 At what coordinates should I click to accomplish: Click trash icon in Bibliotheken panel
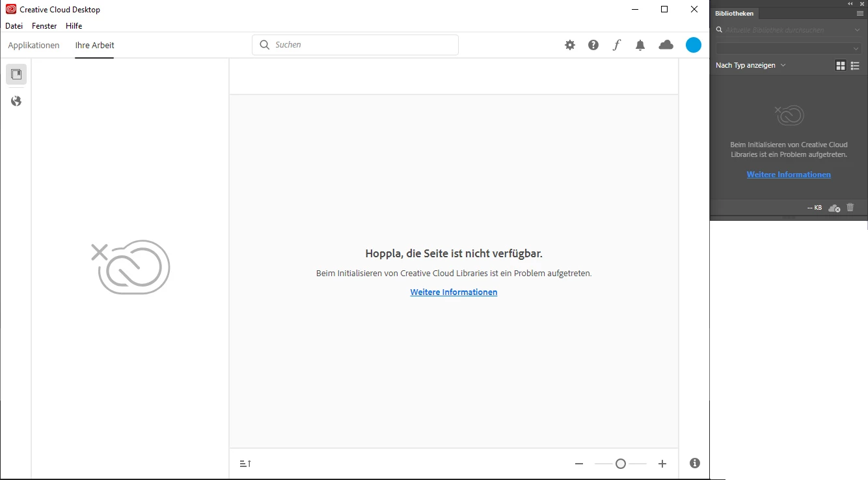850,207
